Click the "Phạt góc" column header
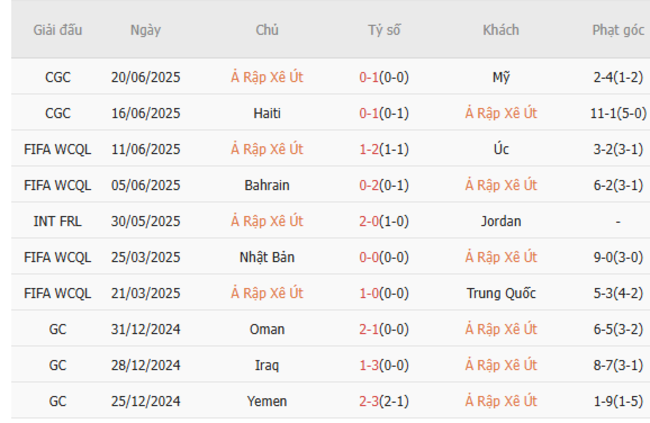Screen dimensions: 650x423 click(x=618, y=30)
